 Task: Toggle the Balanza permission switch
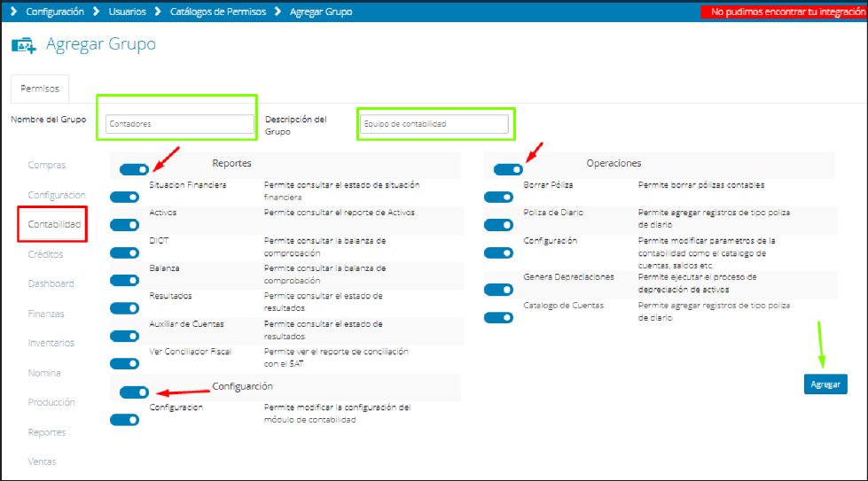(124, 280)
